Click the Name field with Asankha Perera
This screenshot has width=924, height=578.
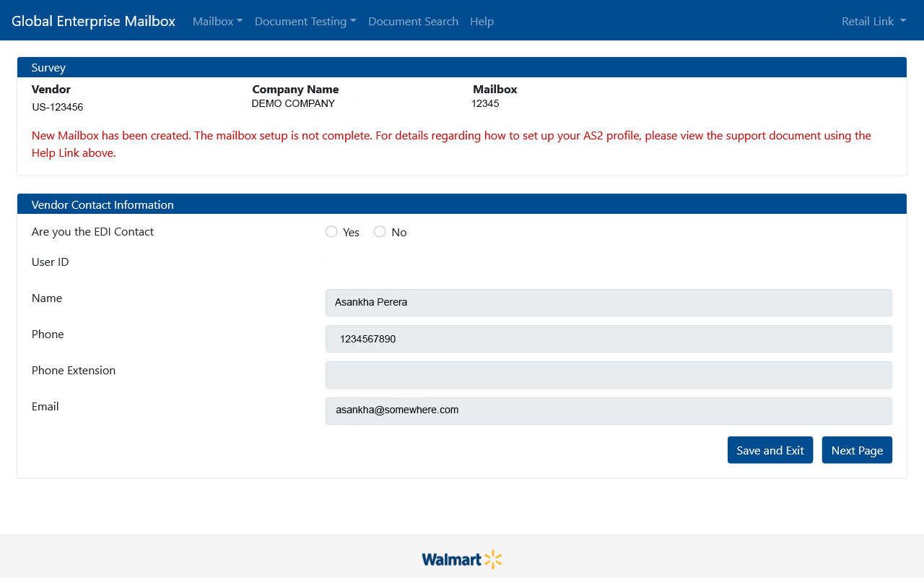point(609,303)
